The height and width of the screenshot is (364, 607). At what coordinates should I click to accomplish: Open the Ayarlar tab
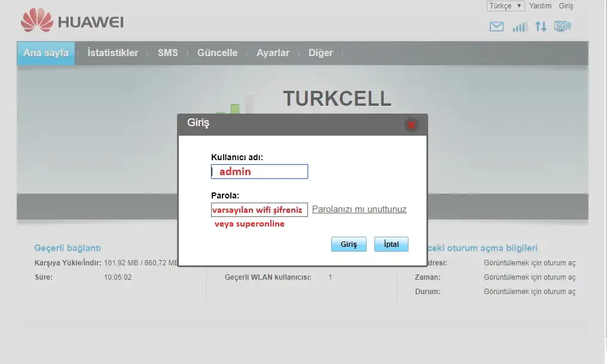273,53
